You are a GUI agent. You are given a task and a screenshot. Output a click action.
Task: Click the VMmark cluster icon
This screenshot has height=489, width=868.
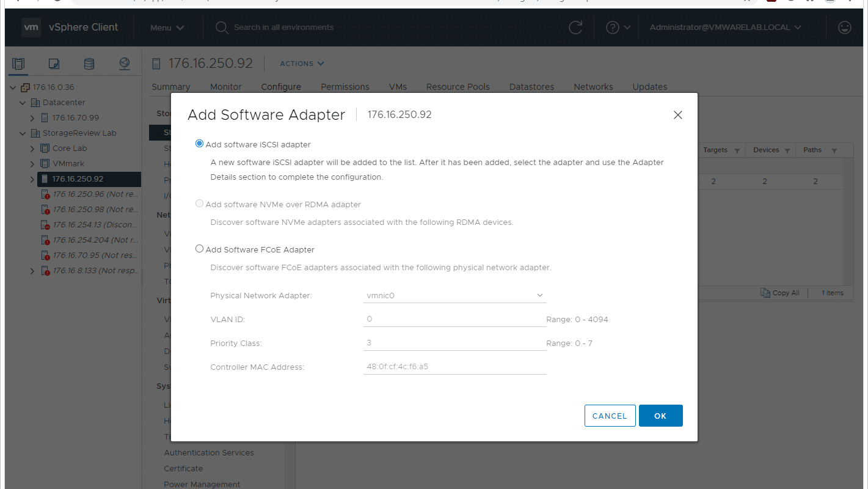pos(45,164)
